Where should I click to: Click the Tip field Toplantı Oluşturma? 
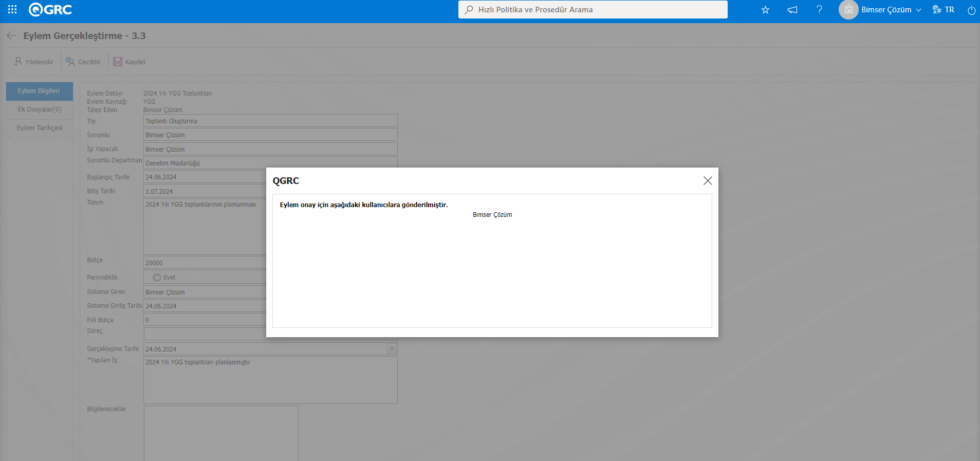tap(270, 121)
